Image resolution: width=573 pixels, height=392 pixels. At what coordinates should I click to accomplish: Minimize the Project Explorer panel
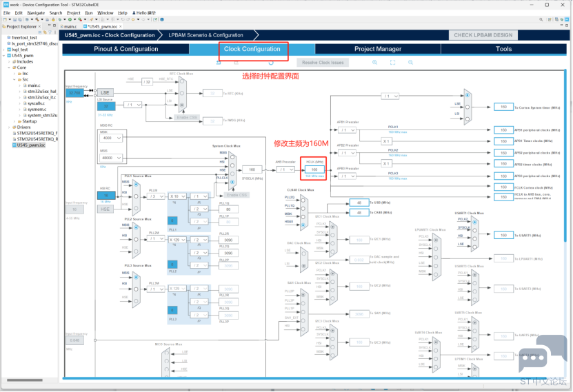50,25
